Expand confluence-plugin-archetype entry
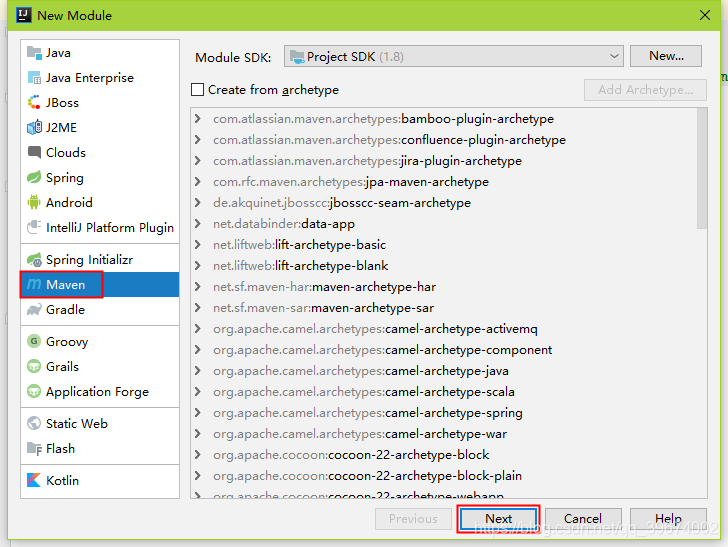 point(198,139)
